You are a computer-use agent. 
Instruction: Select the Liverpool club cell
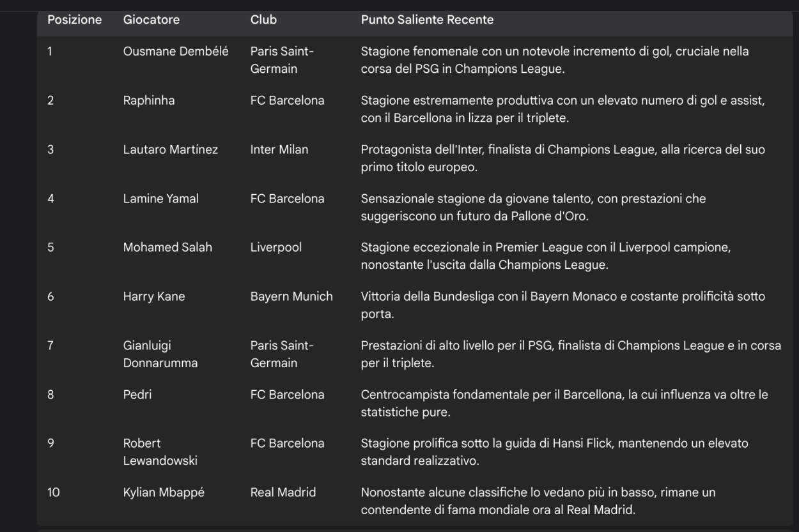click(x=275, y=248)
